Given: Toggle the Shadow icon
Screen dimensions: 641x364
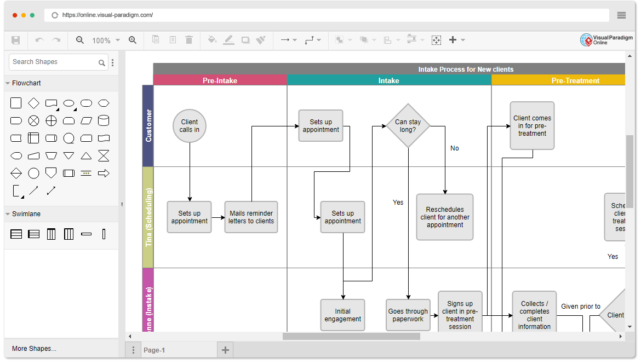Looking at the screenshot, I should [x=245, y=40].
